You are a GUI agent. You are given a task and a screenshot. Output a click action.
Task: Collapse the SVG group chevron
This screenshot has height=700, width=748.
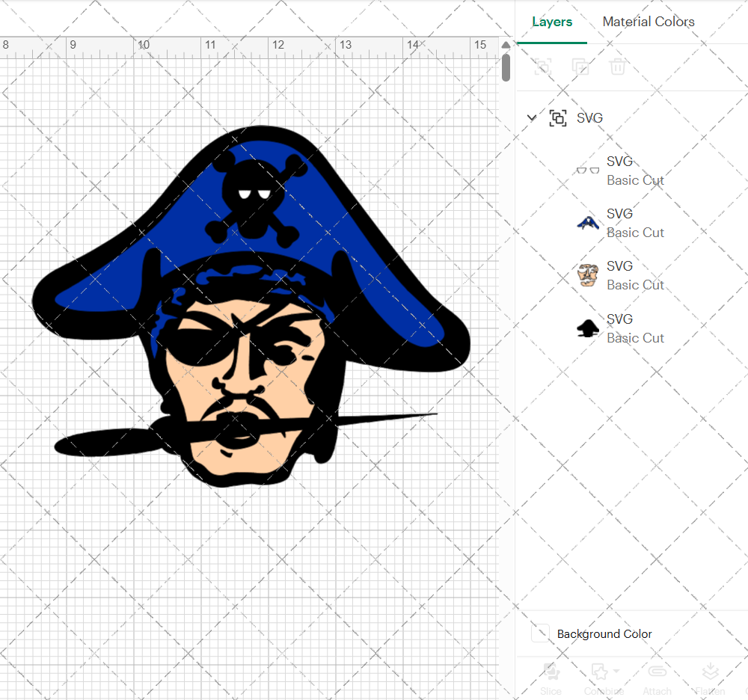click(531, 117)
